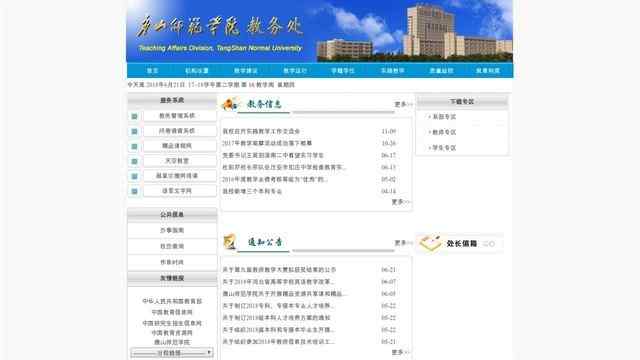The image size is (640, 360).
Task: Go to 首页 in the navigation bar
Action: tap(153, 71)
